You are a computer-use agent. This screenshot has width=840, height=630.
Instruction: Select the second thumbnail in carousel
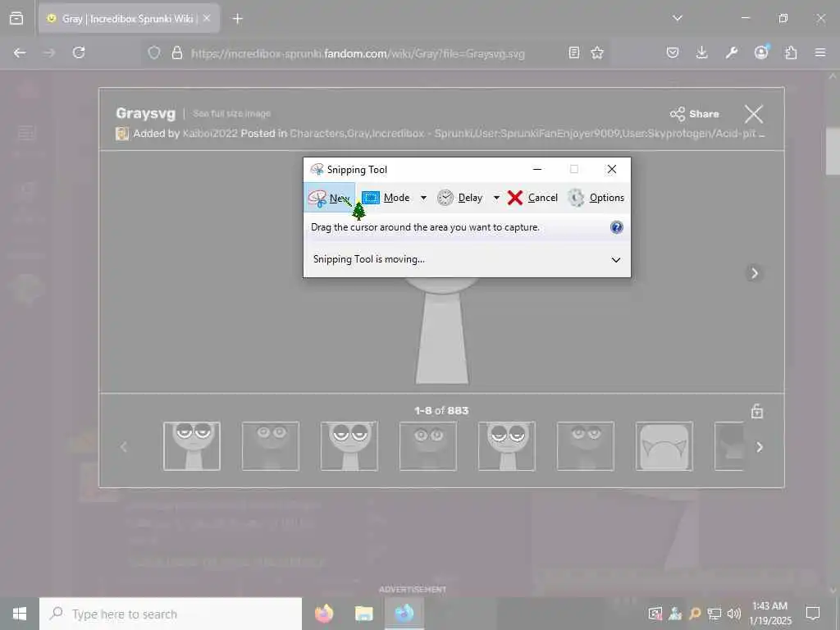[x=271, y=445]
